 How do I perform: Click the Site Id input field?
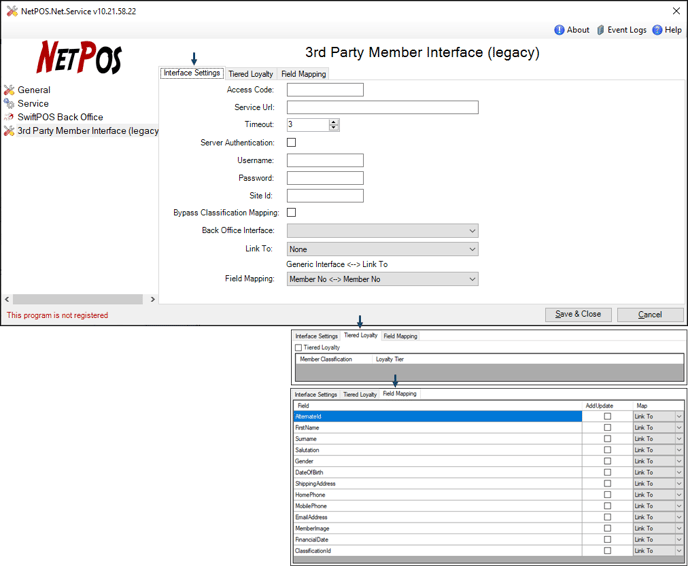pos(325,196)
